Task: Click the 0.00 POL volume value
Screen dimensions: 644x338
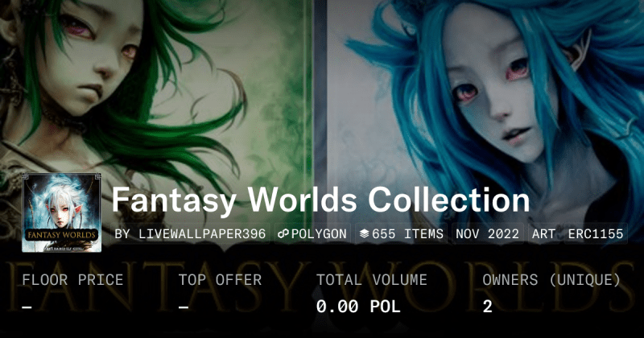Action: point(358,307)
